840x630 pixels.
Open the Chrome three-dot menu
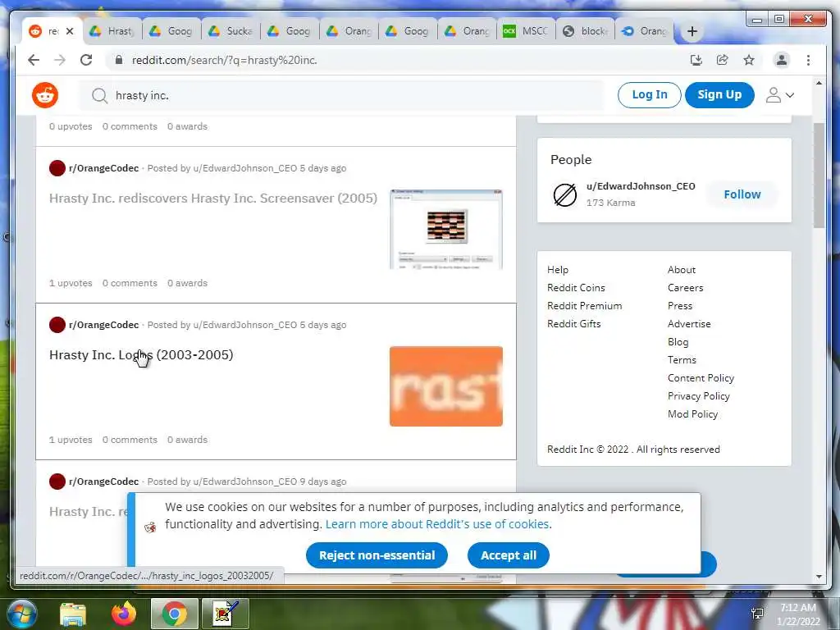[808, 60]
